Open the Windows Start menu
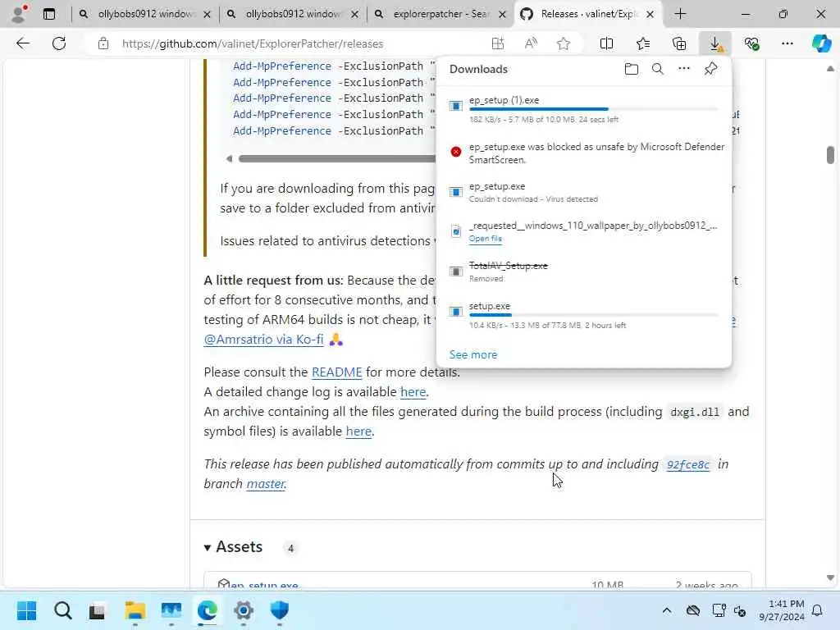 26,610
